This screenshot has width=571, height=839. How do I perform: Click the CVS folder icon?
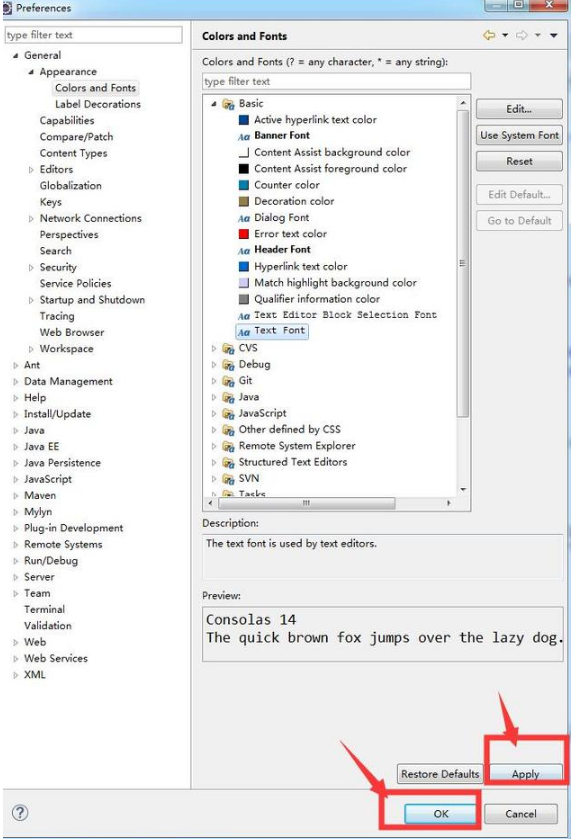pos(229,349)
